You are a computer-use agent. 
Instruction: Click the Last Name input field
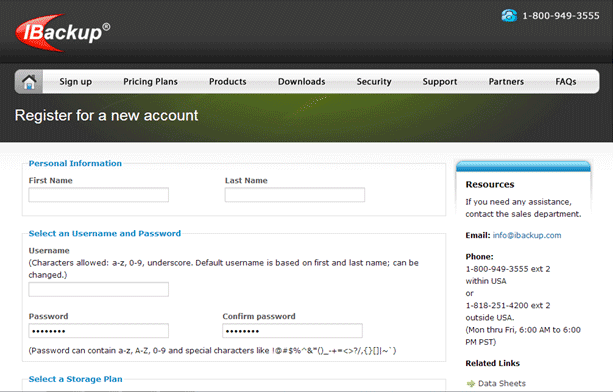point(295,195)
